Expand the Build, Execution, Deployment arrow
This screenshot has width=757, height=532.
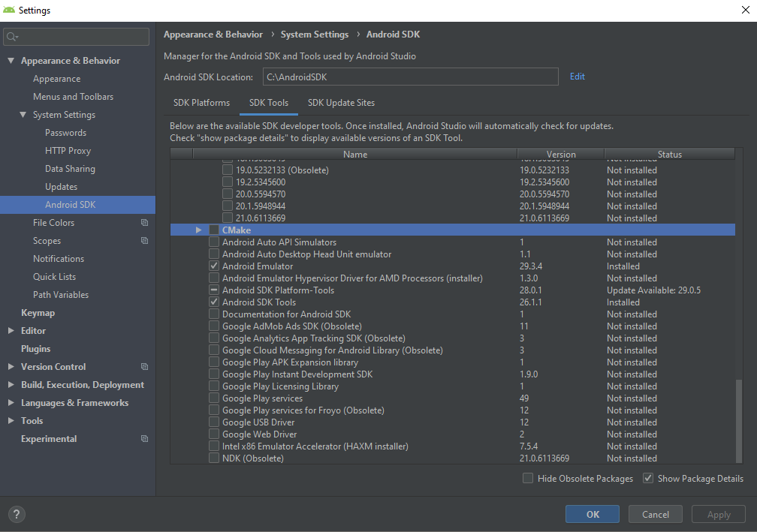pos(11,384)
